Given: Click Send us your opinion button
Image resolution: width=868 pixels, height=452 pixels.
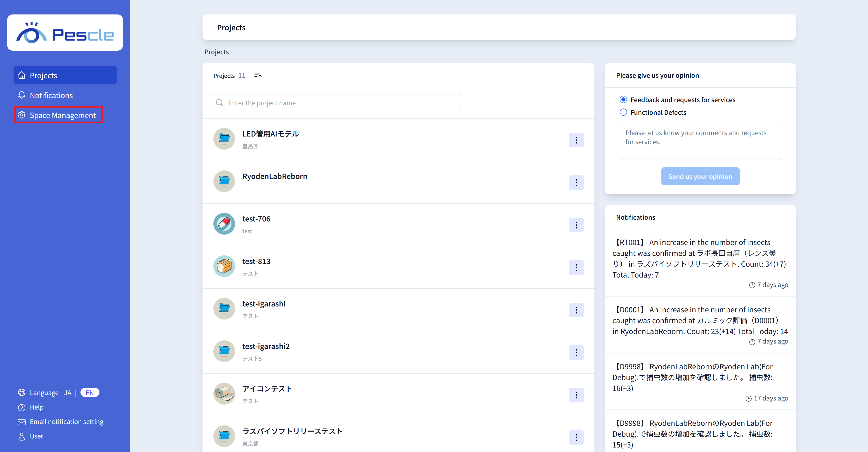Looking at the screenshot, I should click(700, 177).
